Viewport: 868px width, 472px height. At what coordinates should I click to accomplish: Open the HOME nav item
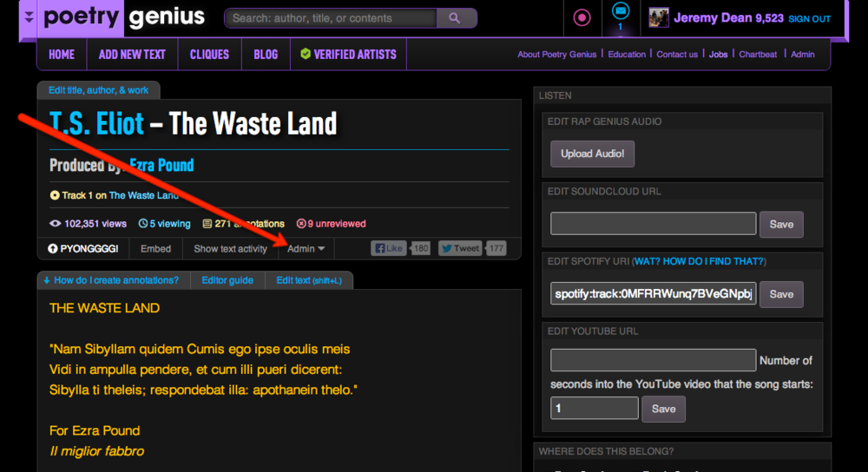pyautogui.click(x=62, y=54)
